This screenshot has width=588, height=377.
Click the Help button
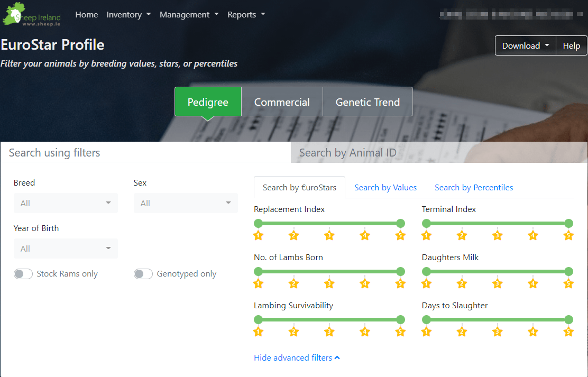click(x=572, y=45)
